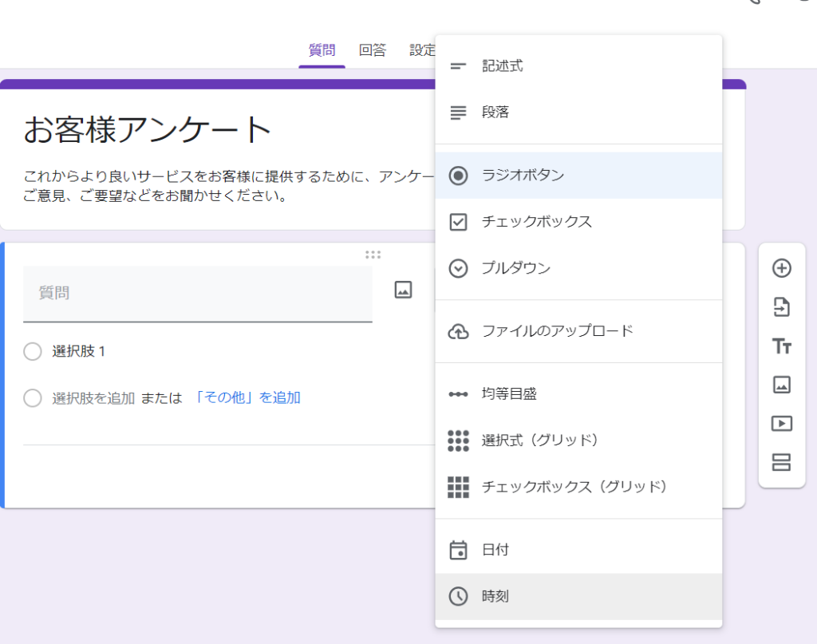Click the add video icon
The height and width of the screenshot is (644, 817).
(x=782, y=424)
